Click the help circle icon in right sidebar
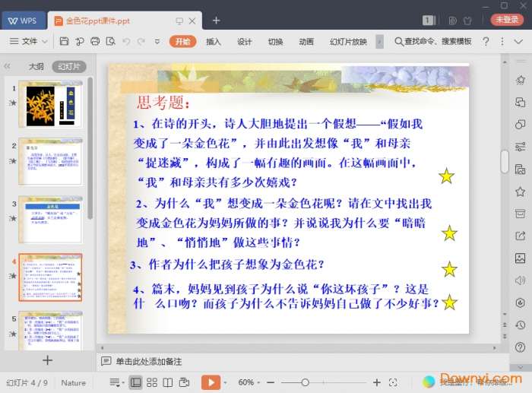Image resolution: width=532 pixels, height=393 pixels. coord(520,347)
